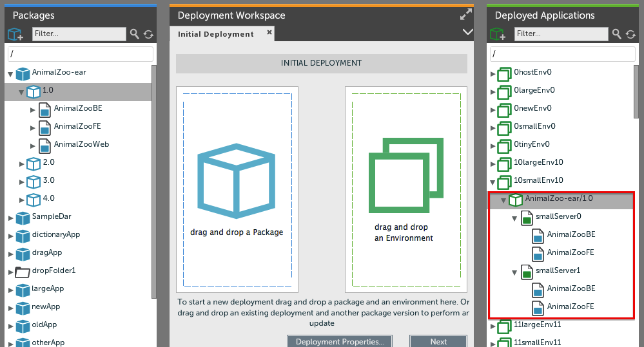Click the Packages panel vertical scrollbar
644x347 pixels.
click(x=153, y=180)
